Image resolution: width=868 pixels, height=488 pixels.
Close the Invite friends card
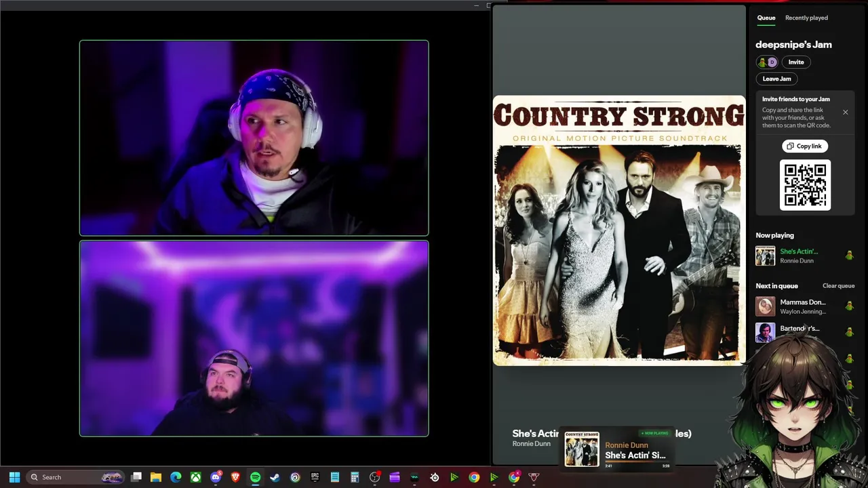pyautogui.click(x=845, y=112)
